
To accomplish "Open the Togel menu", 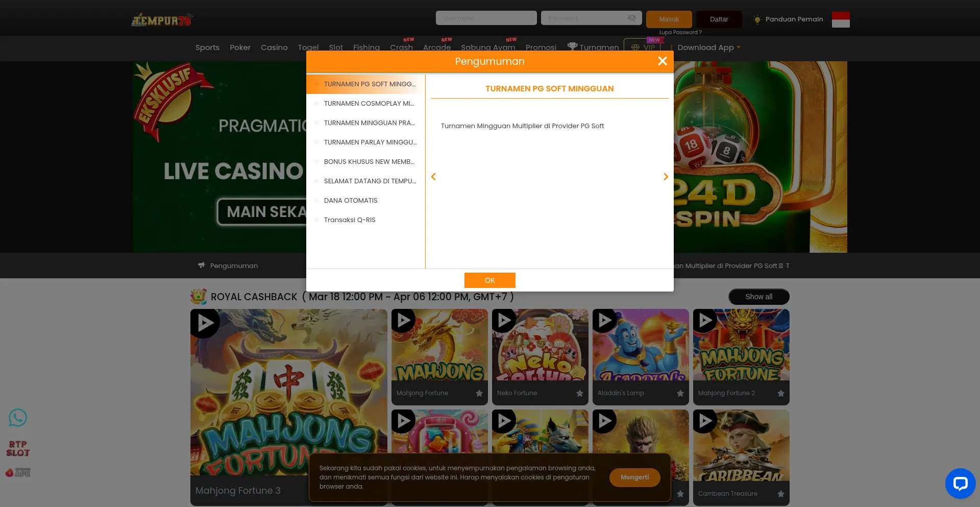I will [308, 47].
